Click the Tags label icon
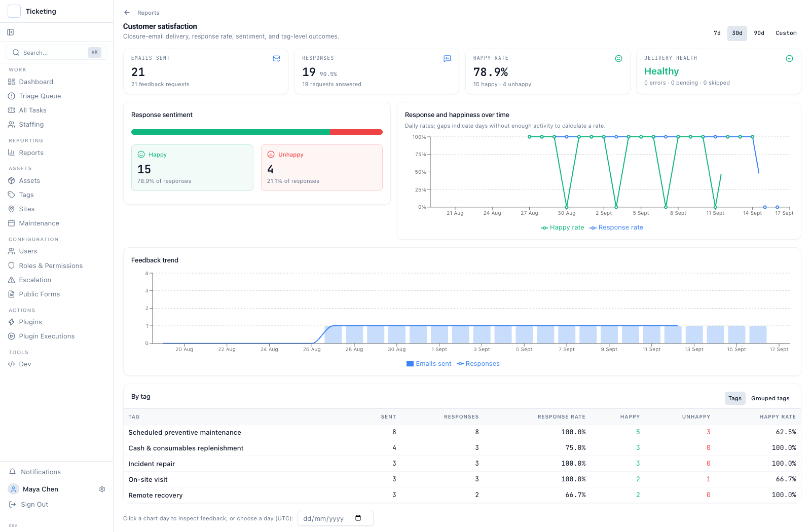Screen dimensions: 811x532 coord(12,195)
